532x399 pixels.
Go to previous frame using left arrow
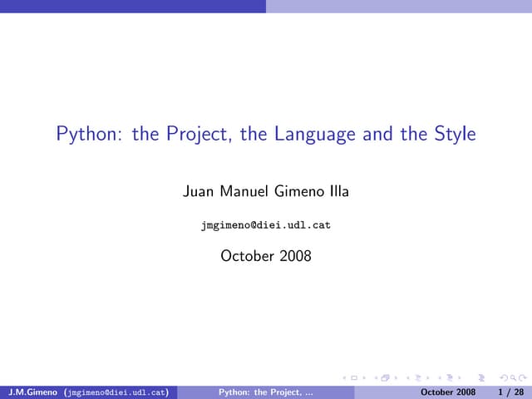click(376, 379)
